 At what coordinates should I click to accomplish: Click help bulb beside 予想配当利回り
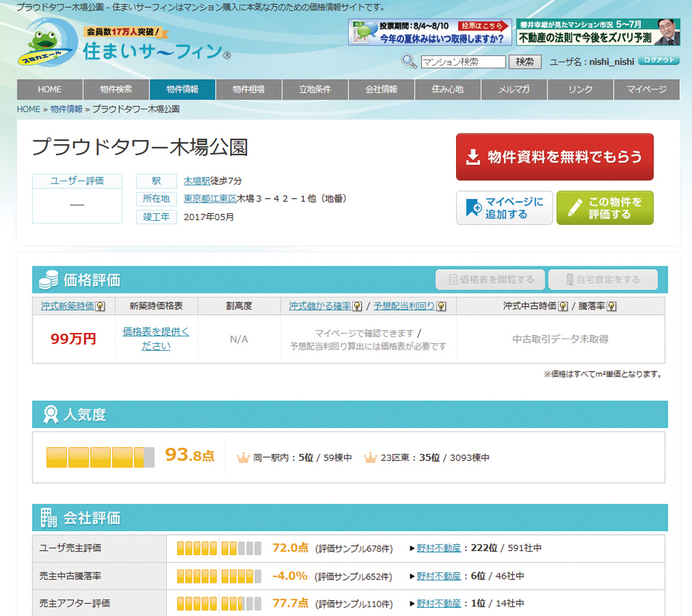tap(441, 306)
